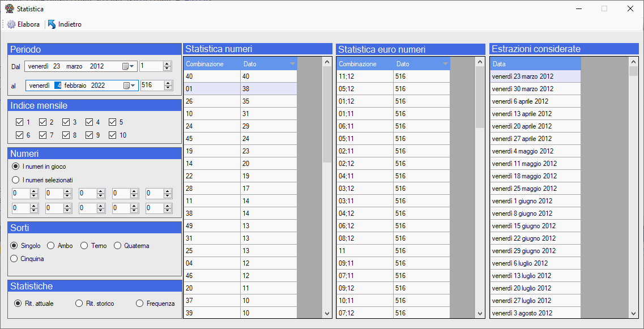Select extraction venerdì 3 agosto 2012
This screenshot has height=329, width=644.
click(536, 313)
